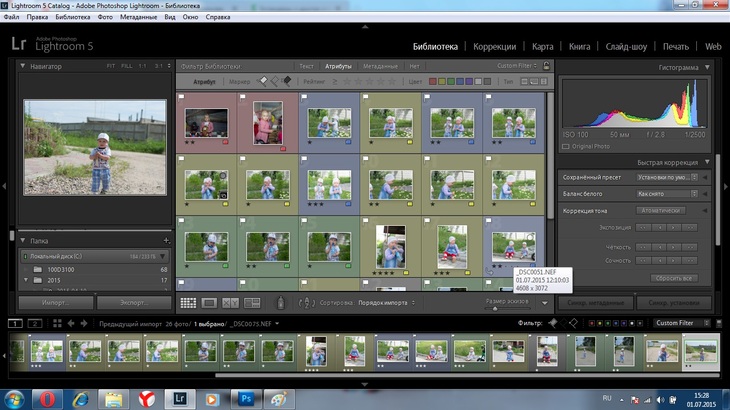Viewport: 730px width, 410px height.
Task: Set navigator zoom to 3:1
Action: (159, 66)
